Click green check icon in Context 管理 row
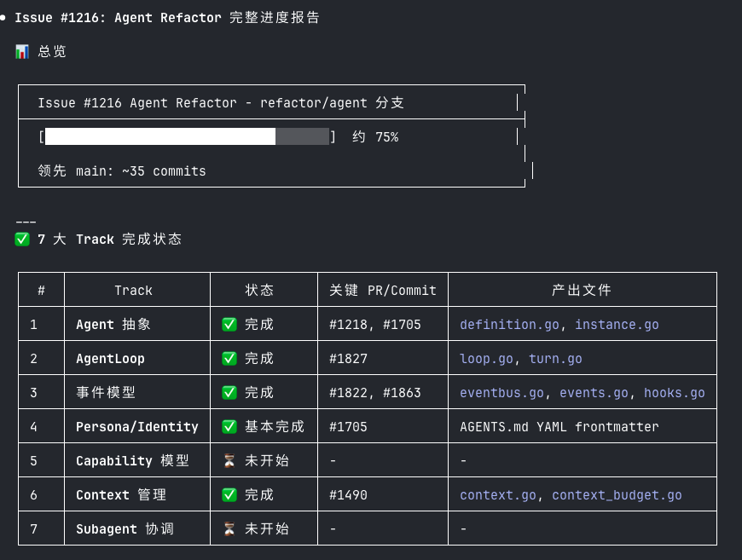The height and width of the screenshot is (560, 742). pos(229,494)
